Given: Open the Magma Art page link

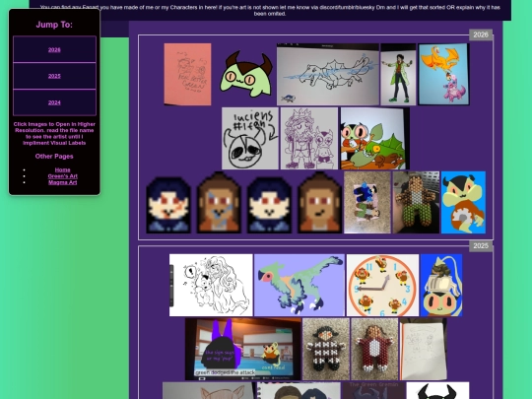Looking at the screenshot, I should click(x=62, y=182).
